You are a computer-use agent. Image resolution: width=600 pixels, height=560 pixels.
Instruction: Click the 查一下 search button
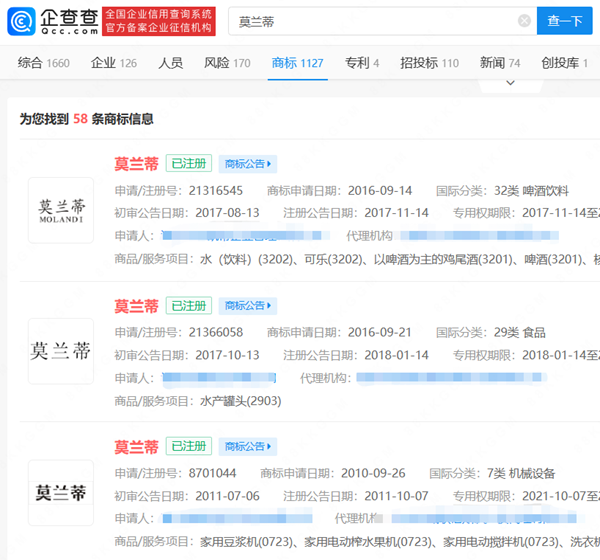pos(566,21)
